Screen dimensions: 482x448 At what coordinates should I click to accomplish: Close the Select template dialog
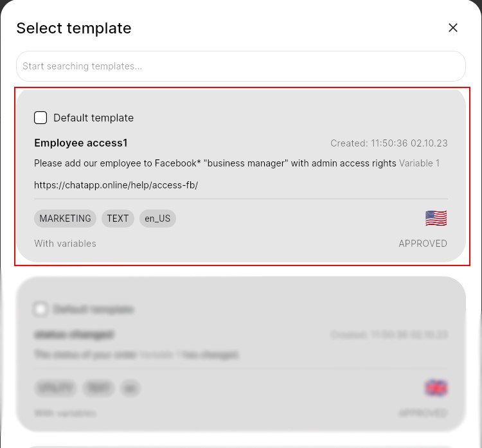coord(453,28)
